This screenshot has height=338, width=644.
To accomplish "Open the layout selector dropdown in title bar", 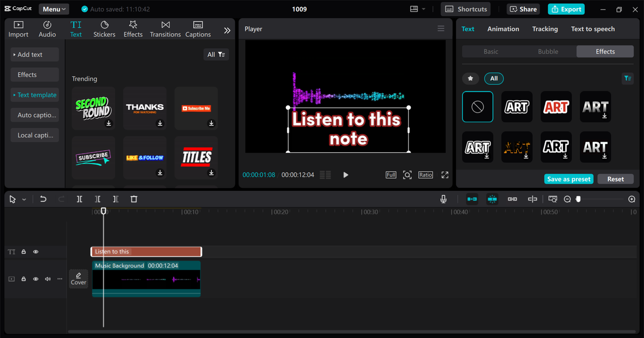I will 418,9.
